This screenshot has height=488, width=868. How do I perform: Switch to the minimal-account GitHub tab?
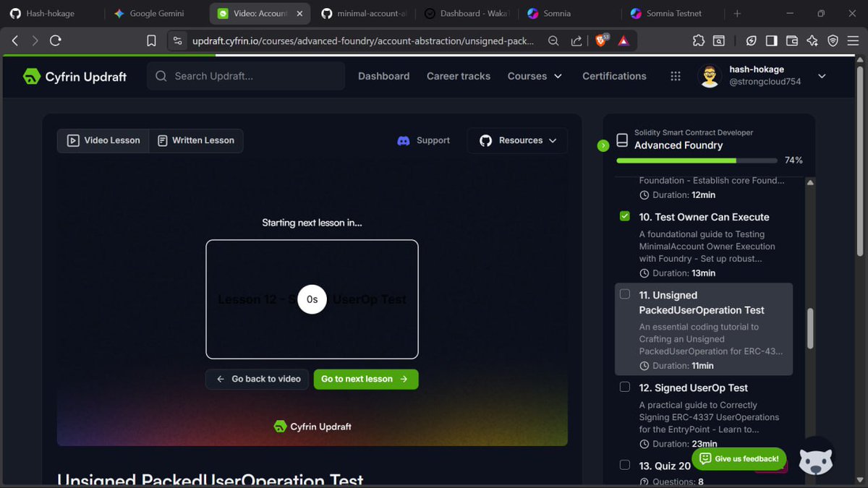(x=365, y=14)
